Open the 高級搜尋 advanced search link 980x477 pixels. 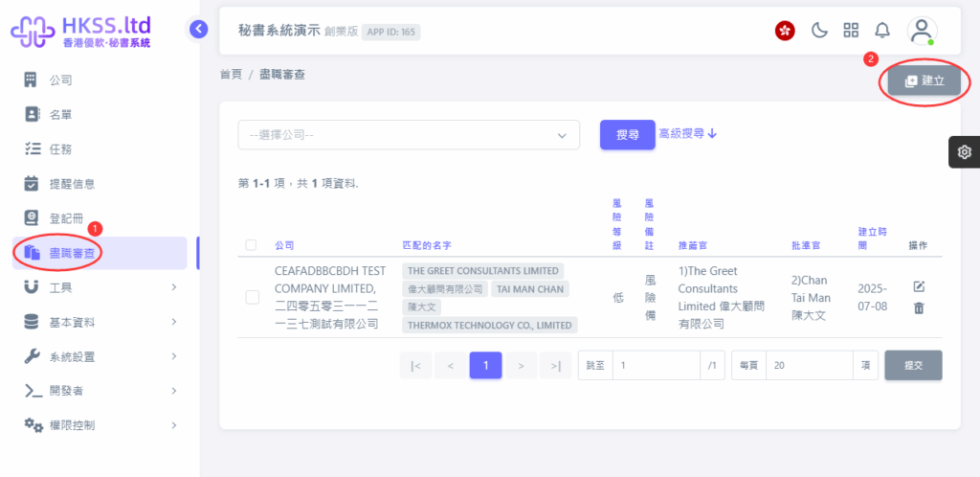(688, 134)
